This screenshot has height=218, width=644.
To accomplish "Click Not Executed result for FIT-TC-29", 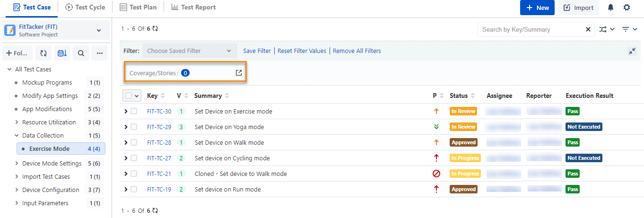I will pyautogui.click(x=584, y=127).
